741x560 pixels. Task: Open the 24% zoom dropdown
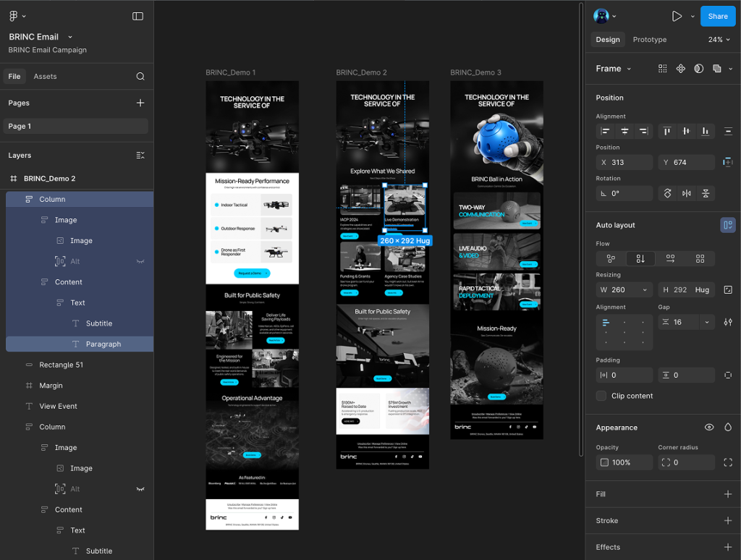pos(719,40)
